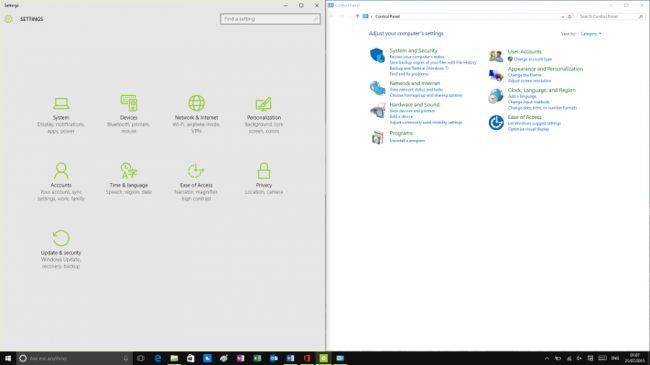Click the Settings gear icon beside SETTINGS title
The width and height of the screenshot is (650, 365).
point(8,19)
